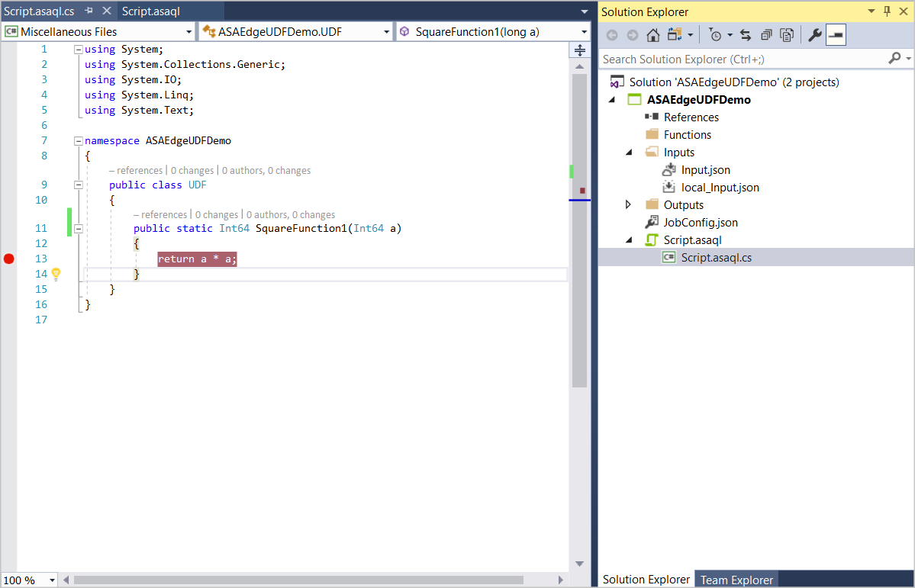Expand the Outputs folder
Viewport: 915px width, 588px height.
click(627, 204)
